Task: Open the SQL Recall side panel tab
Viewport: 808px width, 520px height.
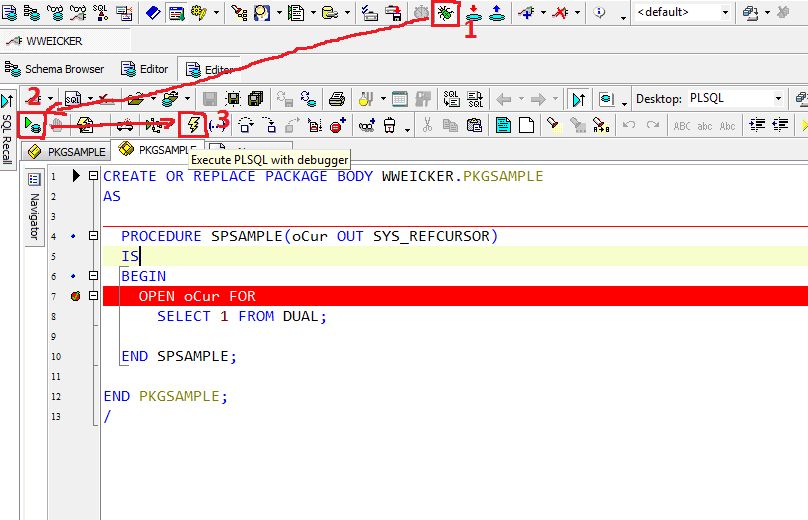Action: tap(7, 129)
